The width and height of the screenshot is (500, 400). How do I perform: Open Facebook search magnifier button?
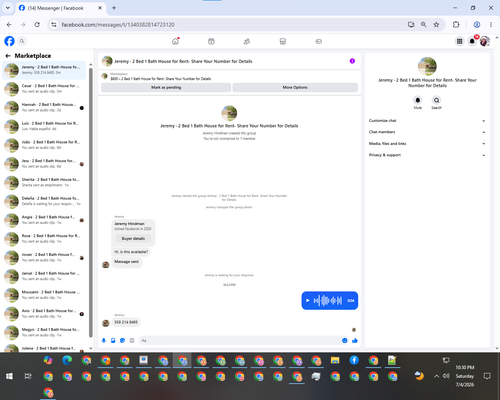pos(22,41)
